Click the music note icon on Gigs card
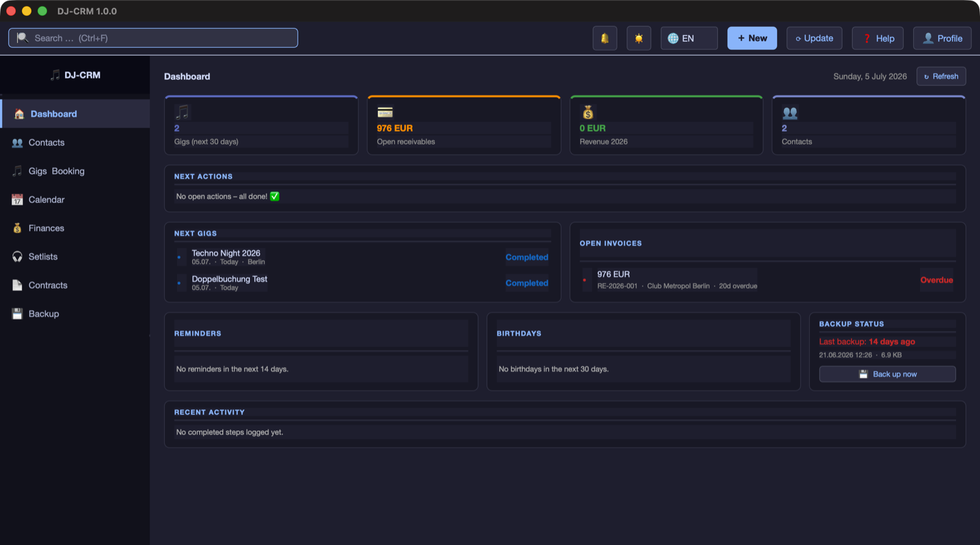Viewport: 980px width, 545px height. point(182,112)
